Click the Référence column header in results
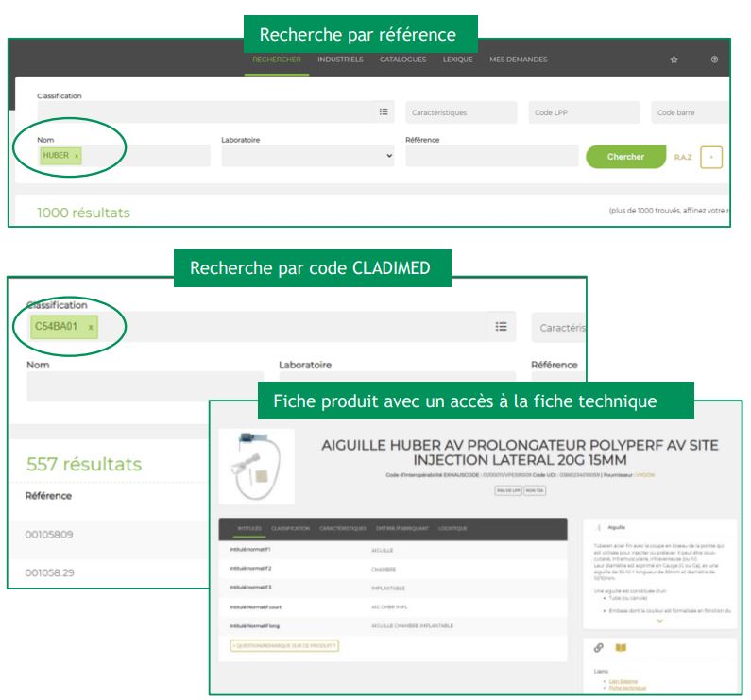Viewport: 751px width, 700px height. coord(48,496)
